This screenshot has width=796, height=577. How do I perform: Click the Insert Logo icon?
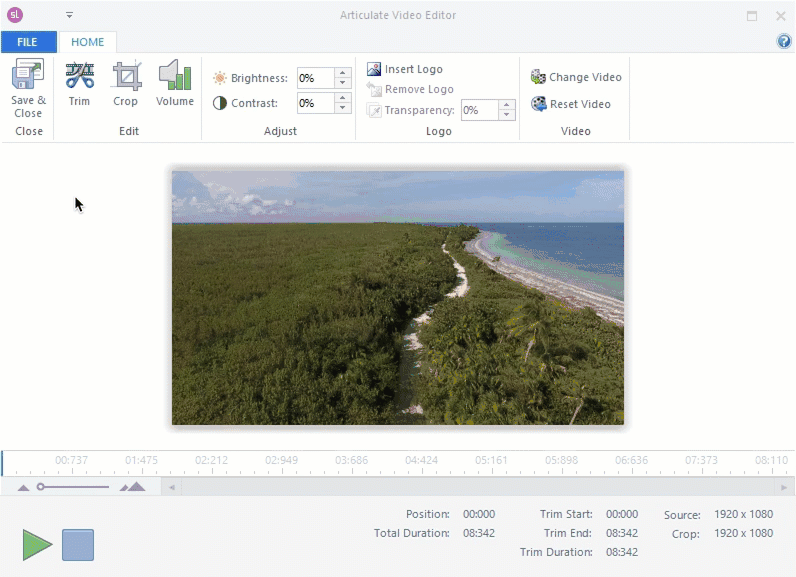point(374,69)
